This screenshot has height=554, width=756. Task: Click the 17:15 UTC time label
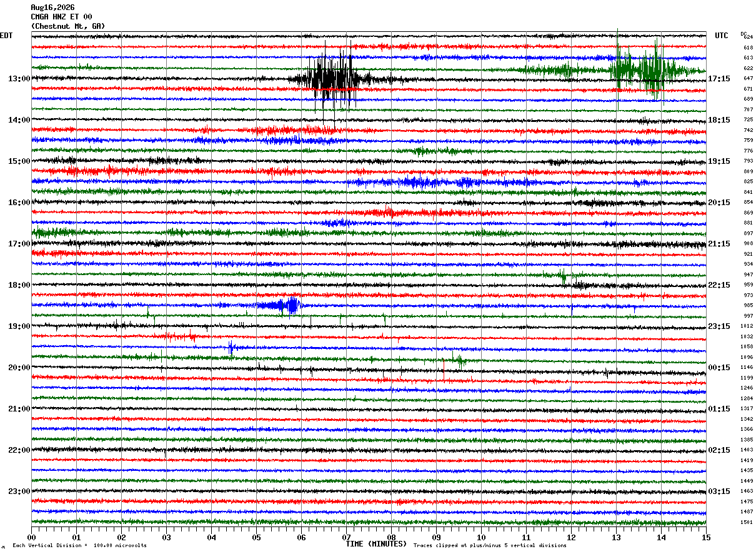click(719, 79)
